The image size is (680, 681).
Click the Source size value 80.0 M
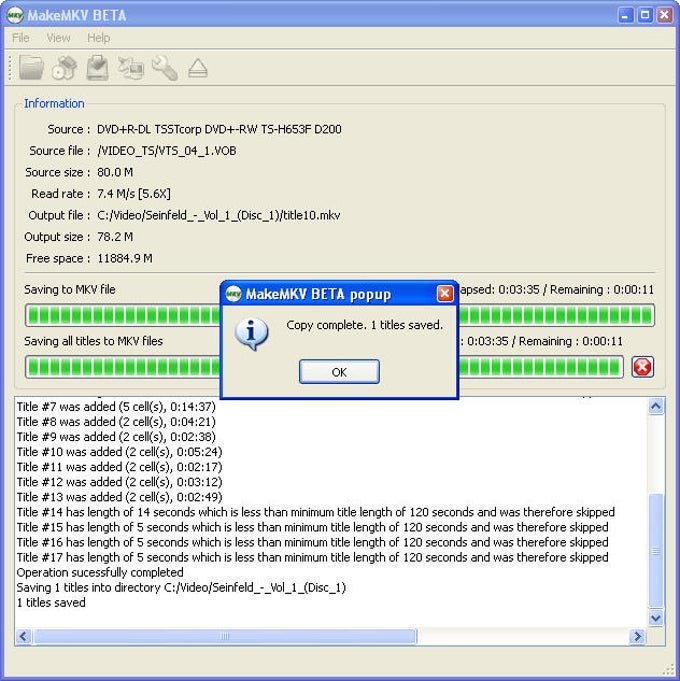pos(115,172)
